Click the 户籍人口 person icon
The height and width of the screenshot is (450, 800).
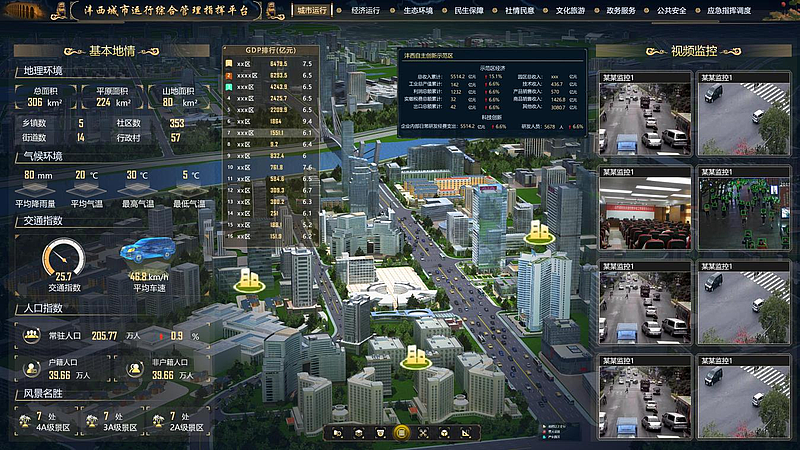pyautogui.click(x=29, y=368)
